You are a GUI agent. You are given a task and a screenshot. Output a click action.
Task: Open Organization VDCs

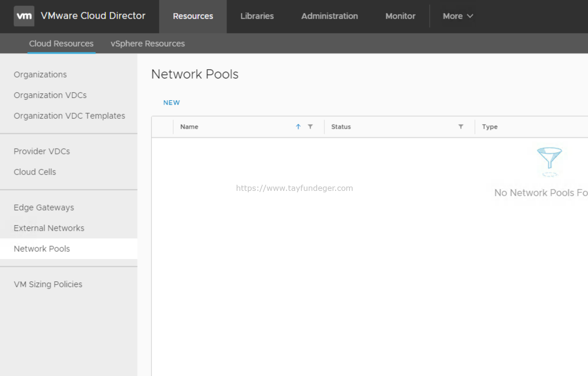(50, 95)
